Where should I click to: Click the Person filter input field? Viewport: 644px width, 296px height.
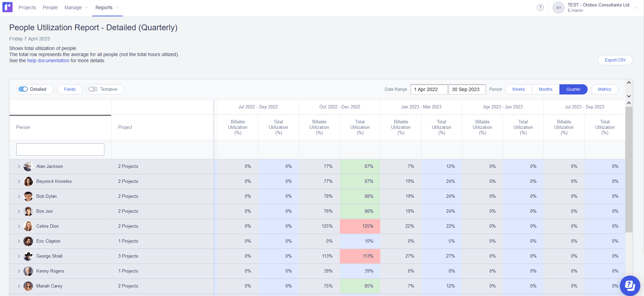point(60,150)
